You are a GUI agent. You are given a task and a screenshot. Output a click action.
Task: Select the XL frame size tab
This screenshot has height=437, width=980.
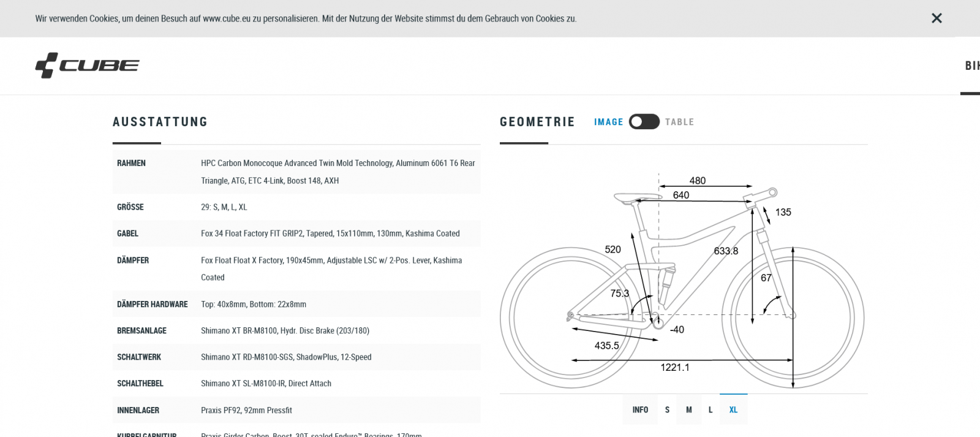tap(733, 410)
